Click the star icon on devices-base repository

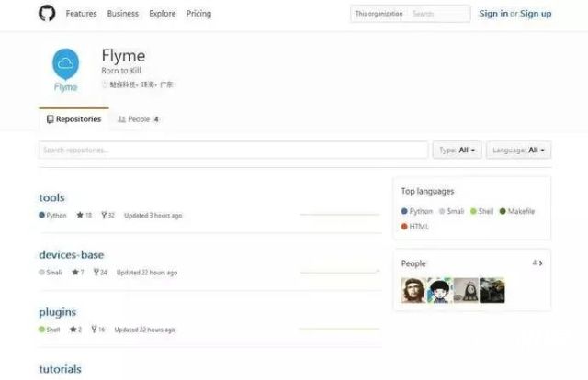75,272
